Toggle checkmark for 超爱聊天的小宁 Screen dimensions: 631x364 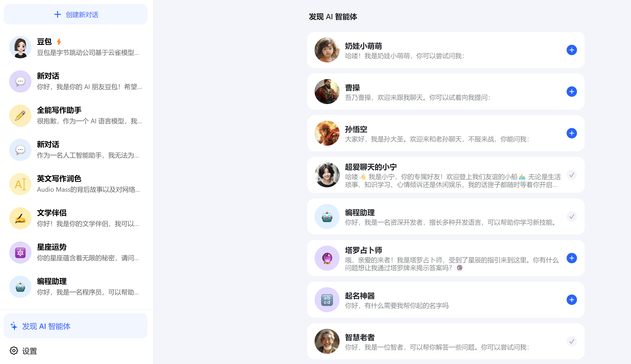572,175
